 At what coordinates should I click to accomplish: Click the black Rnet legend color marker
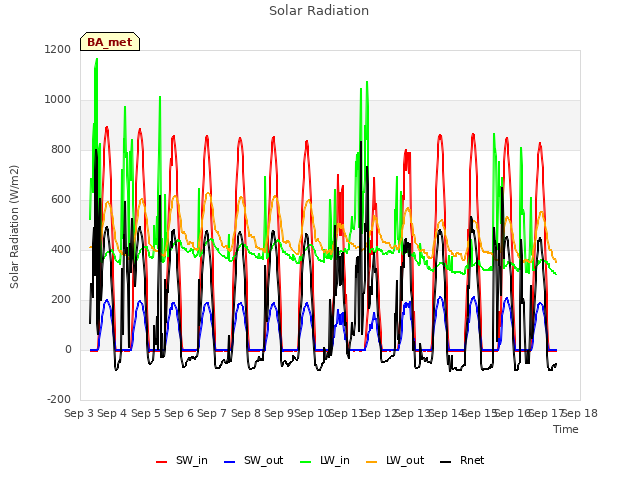[446, 462]
